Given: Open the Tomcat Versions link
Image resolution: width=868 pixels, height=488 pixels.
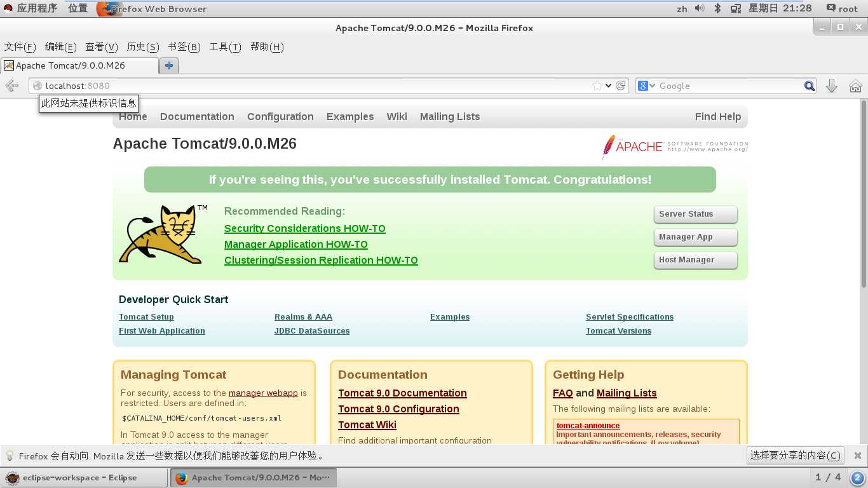Looking at the screenshot, I should coord(618,330).
